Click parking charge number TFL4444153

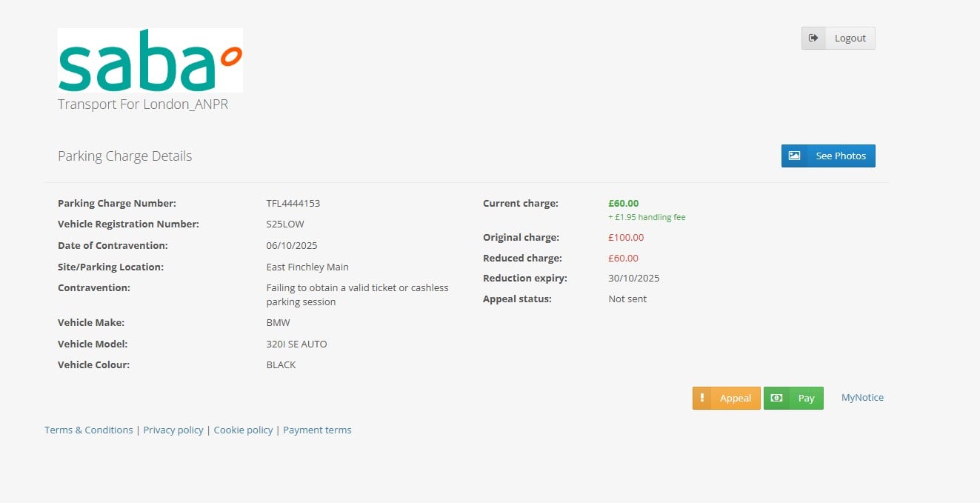tap(293, 204)
